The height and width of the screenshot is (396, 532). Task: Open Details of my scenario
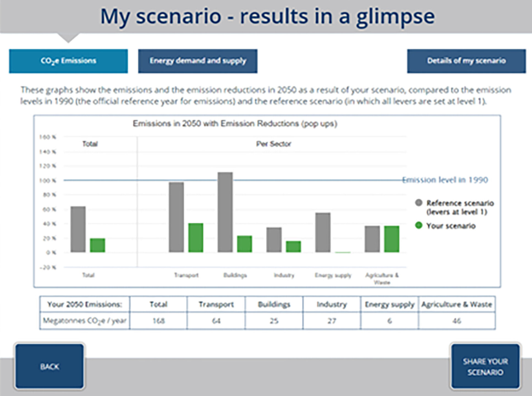point(466,61)
